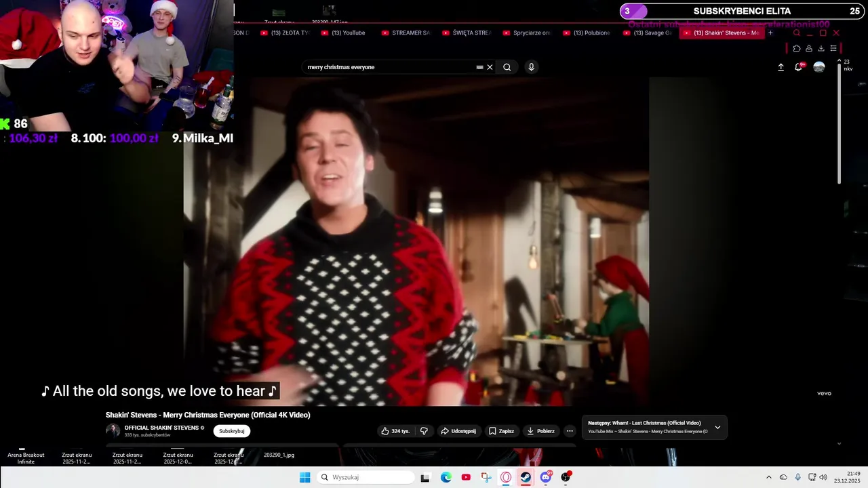
Task: Download the video with Pobierz
Action: click(540, 431)
